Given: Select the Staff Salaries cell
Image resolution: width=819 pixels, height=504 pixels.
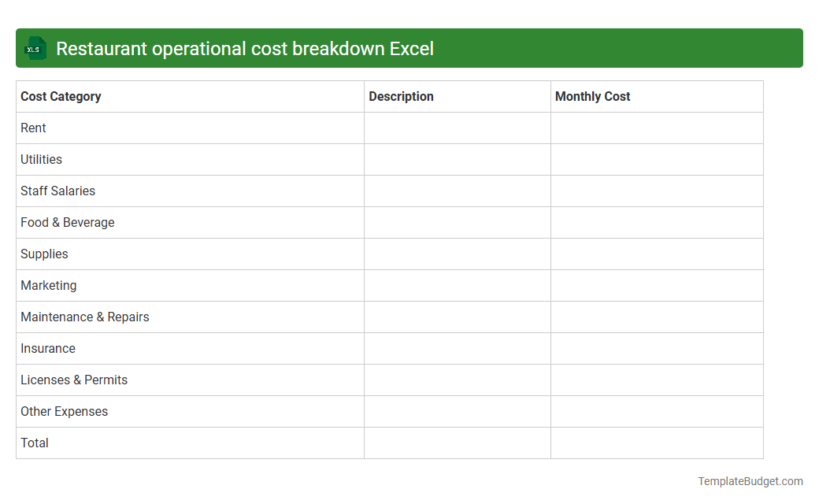Looking at the screenshot, I should [57, 191].
